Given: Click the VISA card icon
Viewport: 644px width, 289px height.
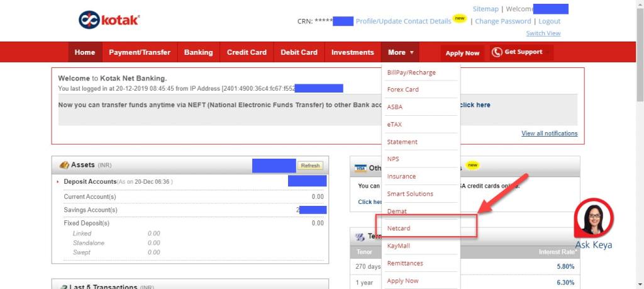Looking at the screenshot, I should (x=360, y=168).
